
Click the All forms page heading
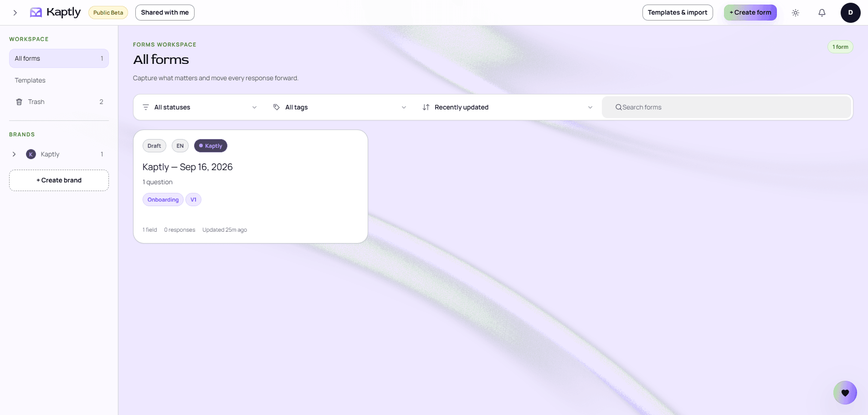(161, 60)
